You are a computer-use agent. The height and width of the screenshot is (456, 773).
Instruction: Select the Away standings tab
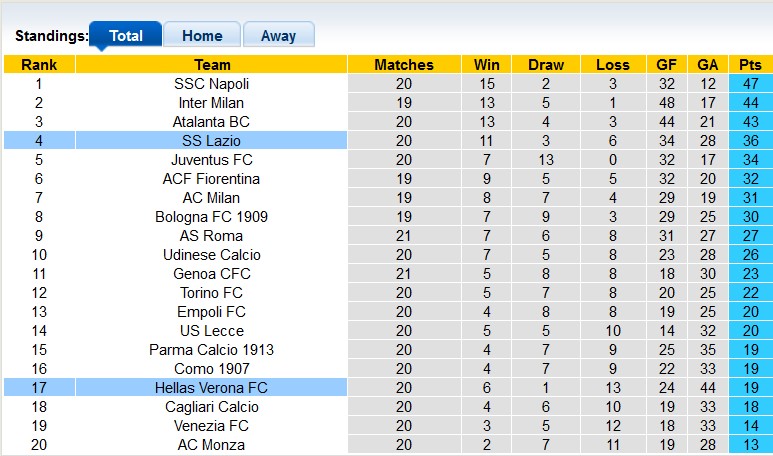tap(278, 36)
